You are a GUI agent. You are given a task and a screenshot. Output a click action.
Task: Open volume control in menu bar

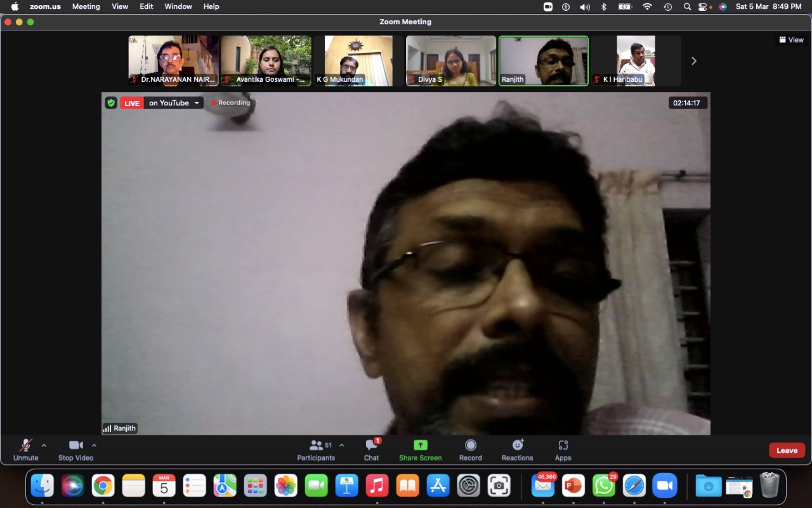pyautogui.click(x=584, y=6)
